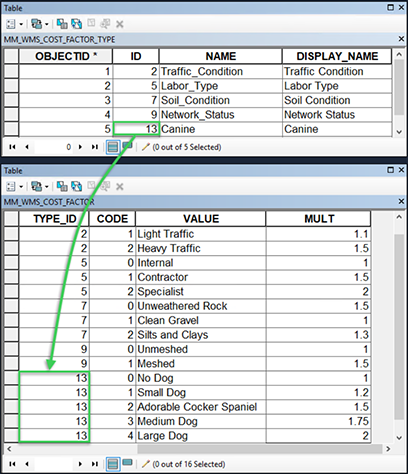Click the MULT column header
This screenshot has width=408, height=474.
coord(318,219)
